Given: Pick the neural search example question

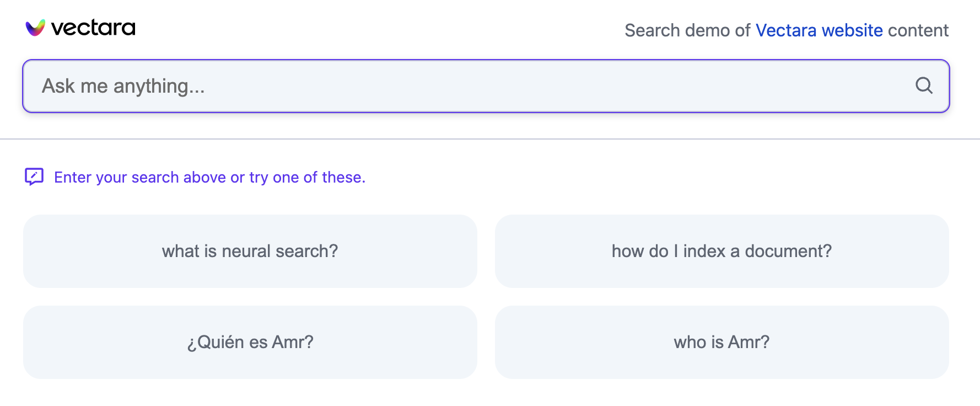Looking at the screenshot, I should pos(250,251).
